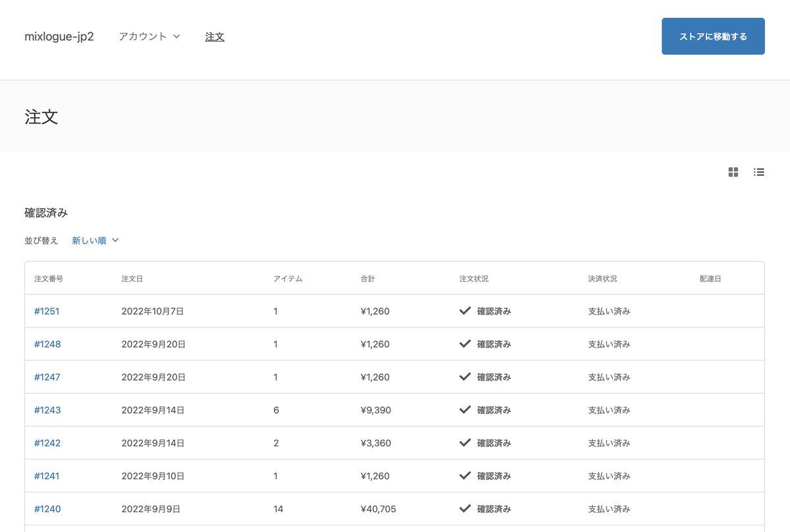Switch to list view icon
The image size is (790, 532).
759,172
